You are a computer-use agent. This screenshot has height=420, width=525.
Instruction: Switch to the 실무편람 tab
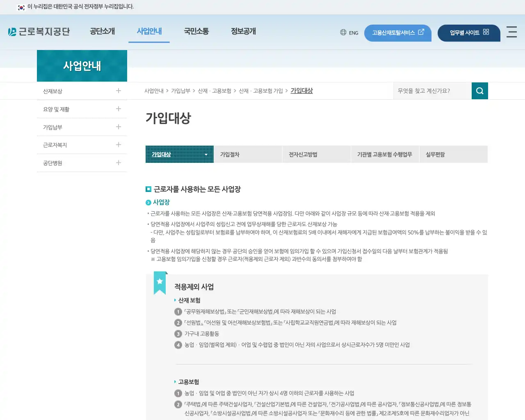(x=435, y=154)
